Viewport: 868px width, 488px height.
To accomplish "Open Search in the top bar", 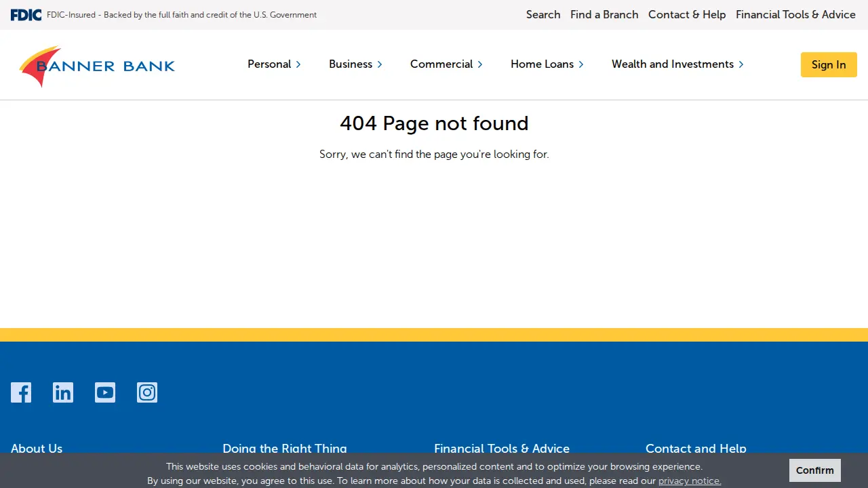I will click(543, 14).
